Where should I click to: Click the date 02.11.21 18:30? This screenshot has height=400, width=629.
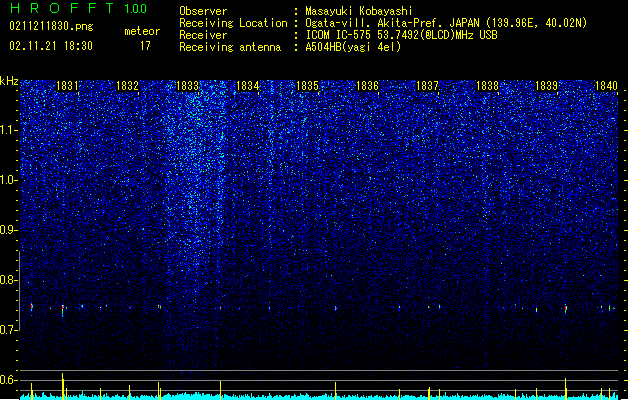[51, 46]
